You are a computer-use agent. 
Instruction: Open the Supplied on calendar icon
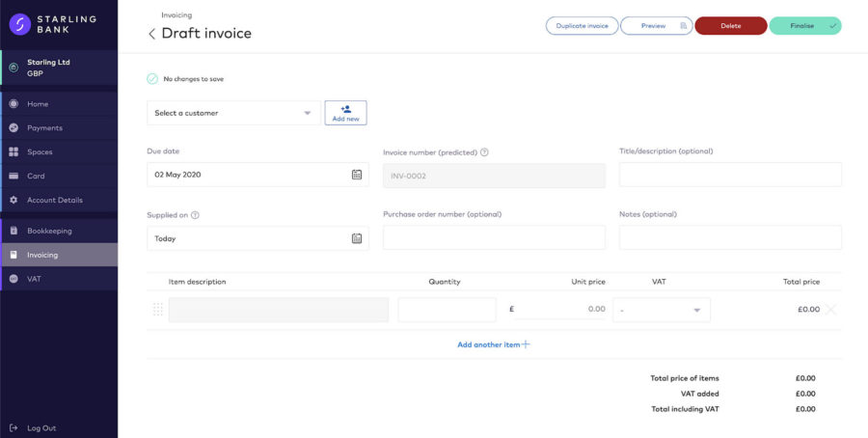tap(357, 238)
